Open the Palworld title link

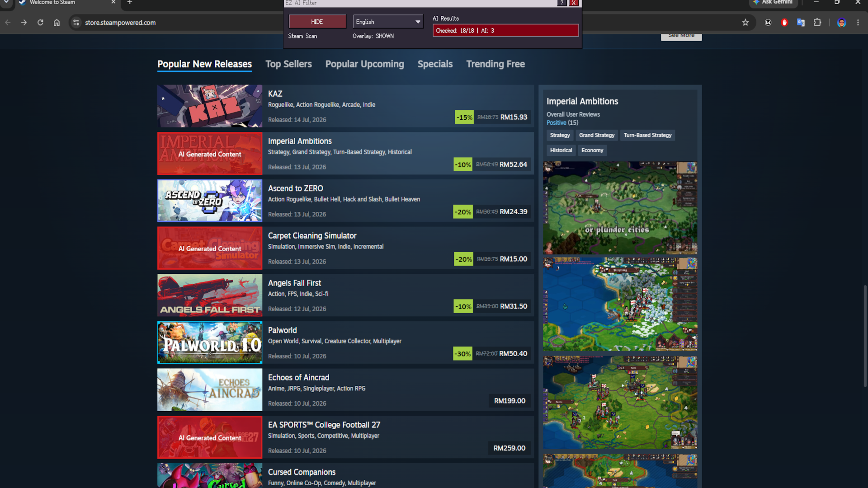[x=282, y=330]
